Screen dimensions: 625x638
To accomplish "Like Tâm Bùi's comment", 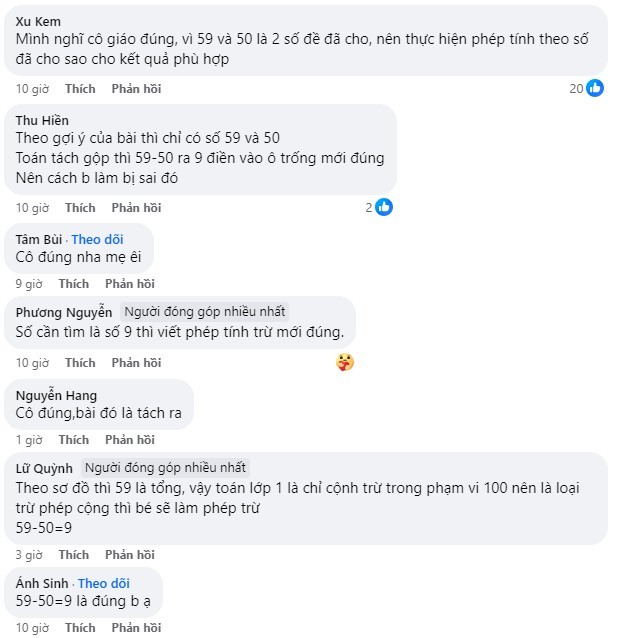I will pos(74,284).
